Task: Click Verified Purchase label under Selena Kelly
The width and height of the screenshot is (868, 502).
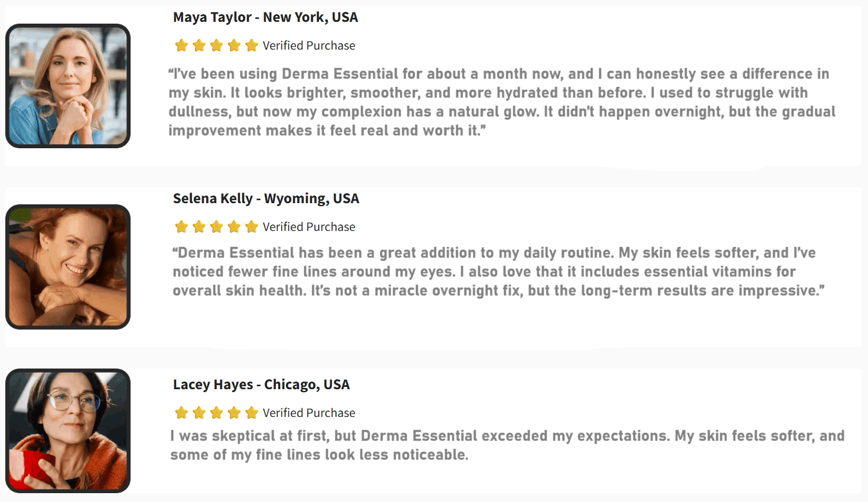Action: click(x=309, y=227)
